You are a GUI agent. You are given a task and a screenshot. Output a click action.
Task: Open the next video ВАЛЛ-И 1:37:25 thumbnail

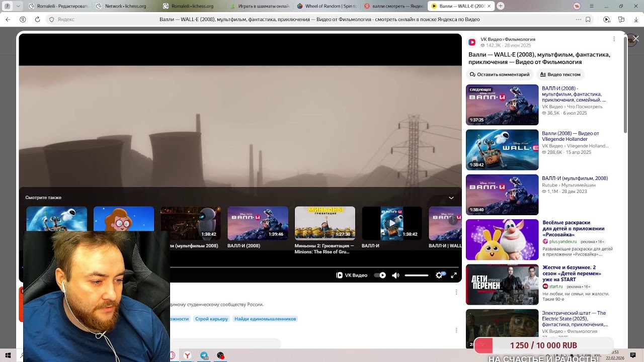[502, 105]
